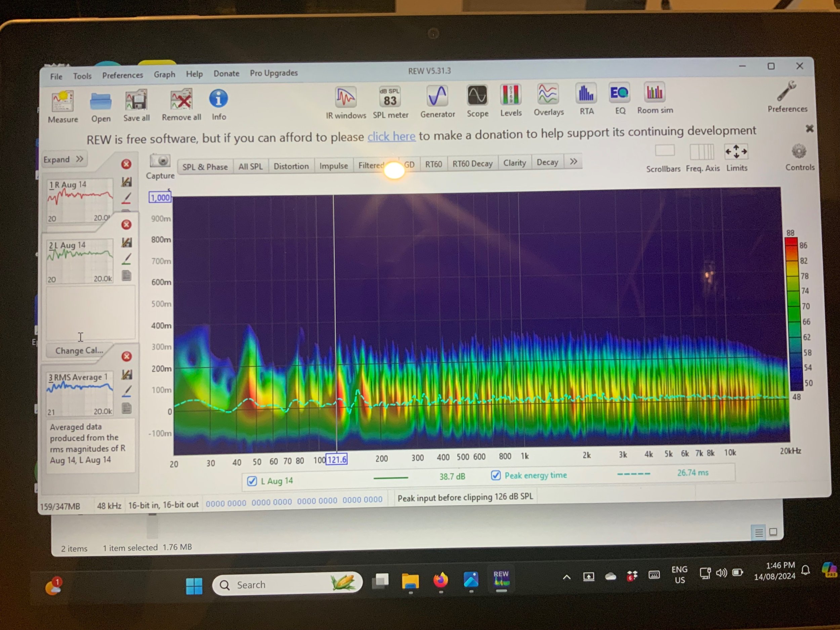The image size is (840, 630).
Task: Open the EQ window icon
Action: pos(619,93)
